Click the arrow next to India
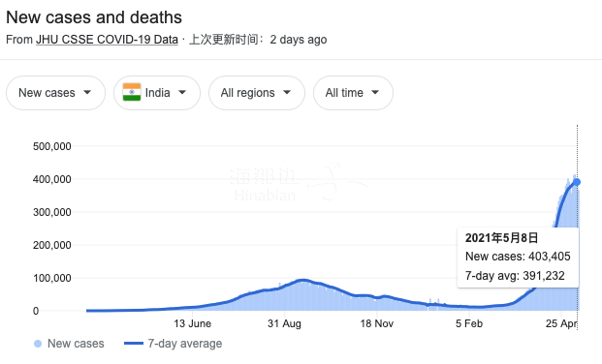Viewport: 602px width, 364px height. (182, 92)
